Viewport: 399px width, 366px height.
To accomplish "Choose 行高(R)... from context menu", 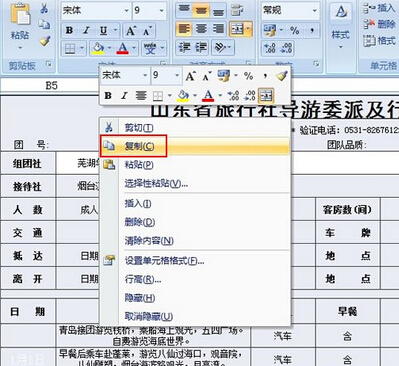I will coord(195,279).
